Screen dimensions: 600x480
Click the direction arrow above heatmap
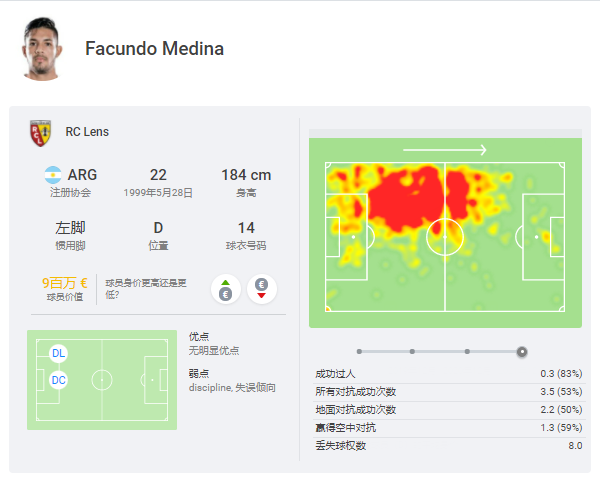click(444, 150)
